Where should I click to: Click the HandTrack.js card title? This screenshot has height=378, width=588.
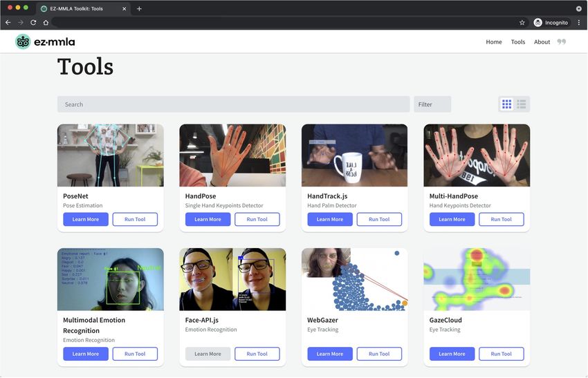pos(327,196)
